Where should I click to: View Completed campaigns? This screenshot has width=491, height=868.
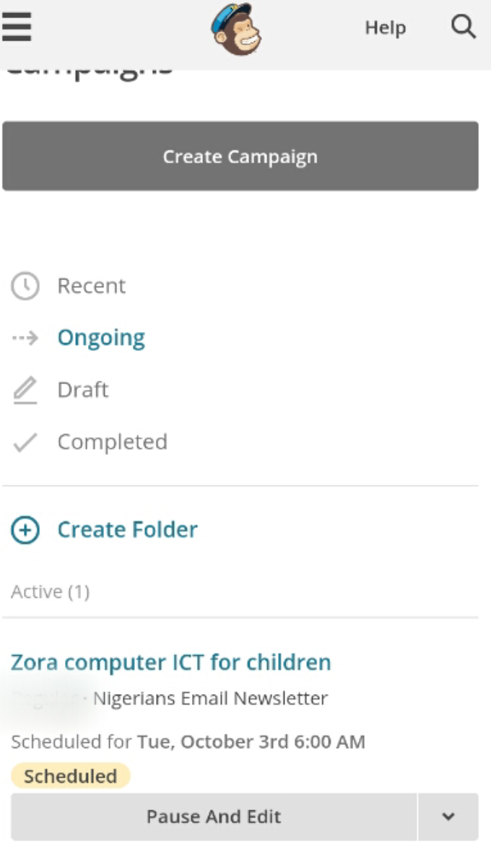(112, 442)
